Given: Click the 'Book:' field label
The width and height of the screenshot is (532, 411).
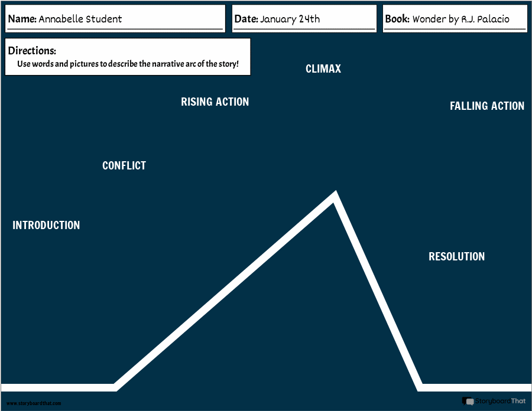Looking at the screenshot, I should pyautogui.click(x=397, y=19).
